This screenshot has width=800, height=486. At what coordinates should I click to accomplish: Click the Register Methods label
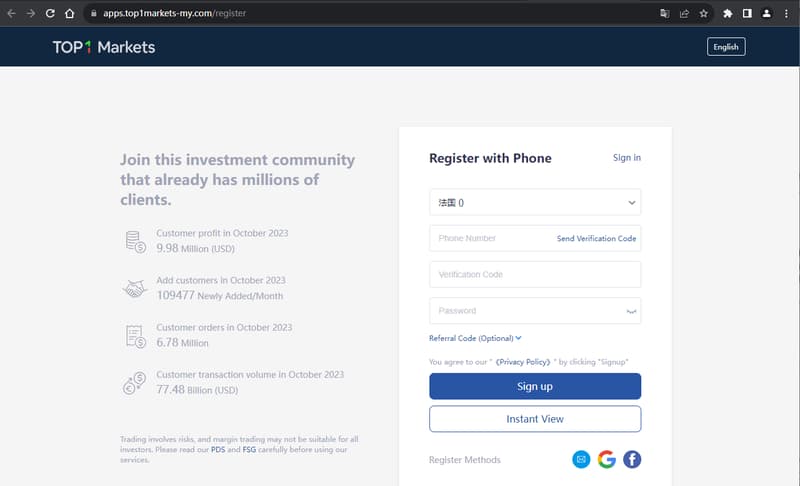coord(464,460)
